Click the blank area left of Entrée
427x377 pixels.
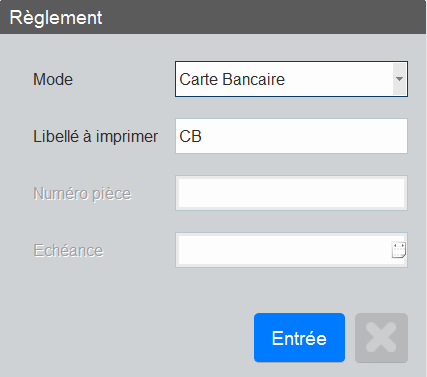tap(133, 338)
